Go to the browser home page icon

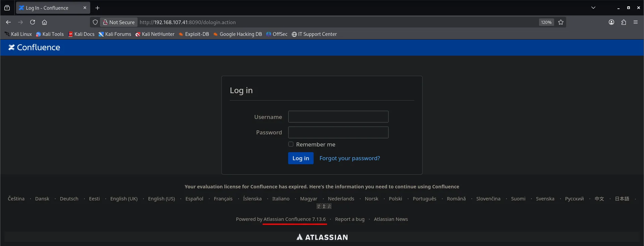pyautogui.click(x=44, y=22)
